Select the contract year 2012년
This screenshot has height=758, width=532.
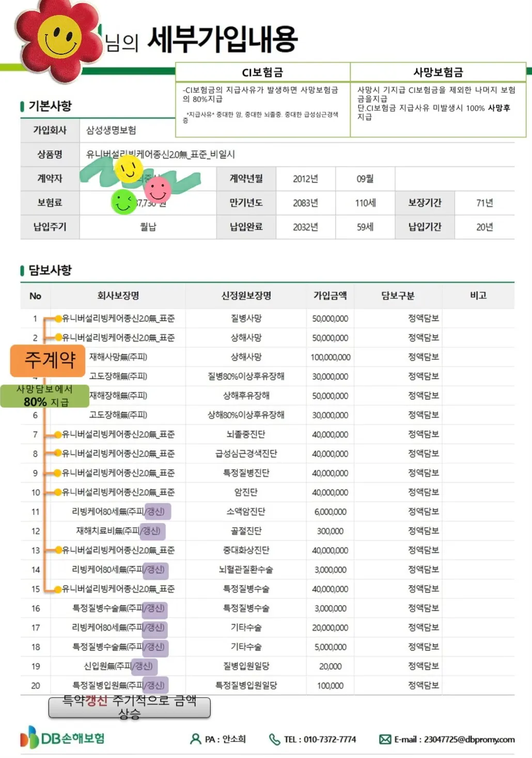(305, 179)
